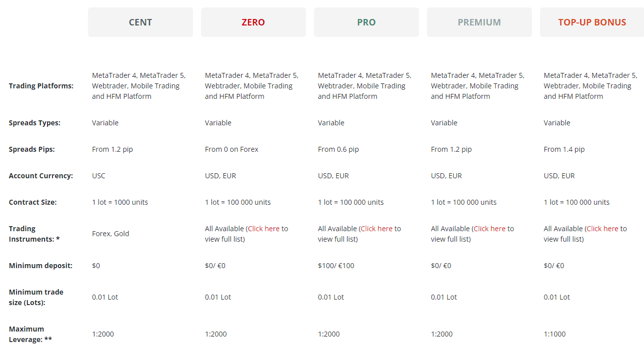This screenshot has width=644, height=354.
Task: Click the "From 0 on Forex" spread value
Action: (x=231, y=149)
